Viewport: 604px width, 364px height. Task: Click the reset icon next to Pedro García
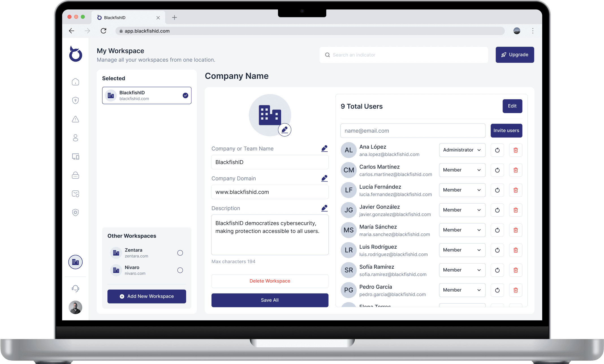click(x=497, y=290)
